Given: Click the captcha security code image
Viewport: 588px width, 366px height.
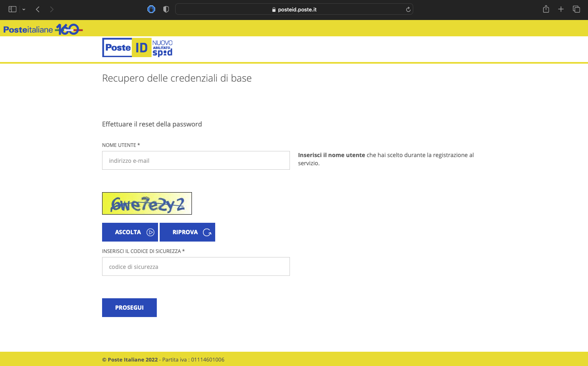Looking at the screenshot, I should [147, 203].
